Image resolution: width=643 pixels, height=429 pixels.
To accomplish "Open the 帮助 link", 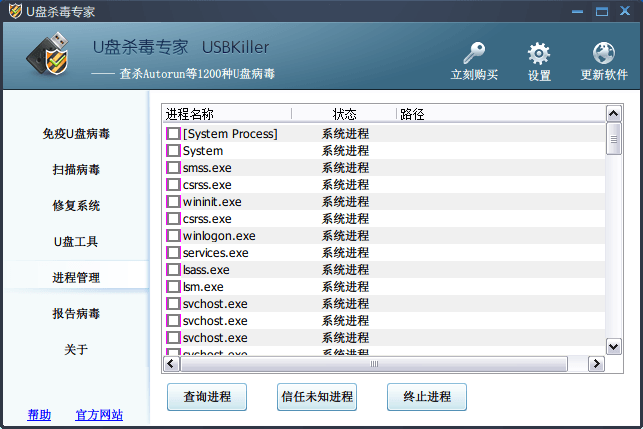I will coord(39,415).
